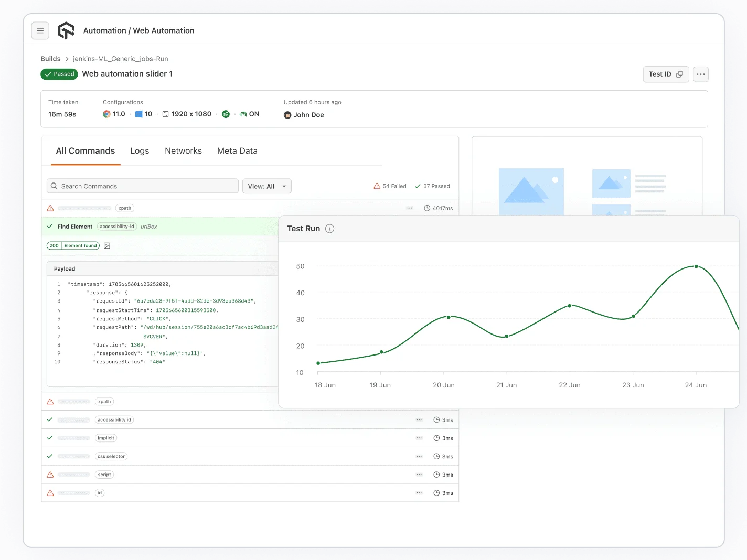The height and width of the screenshot is (560, 747).
Task: Select the 22 Jun data point on the chart
Action: point(570,306)
